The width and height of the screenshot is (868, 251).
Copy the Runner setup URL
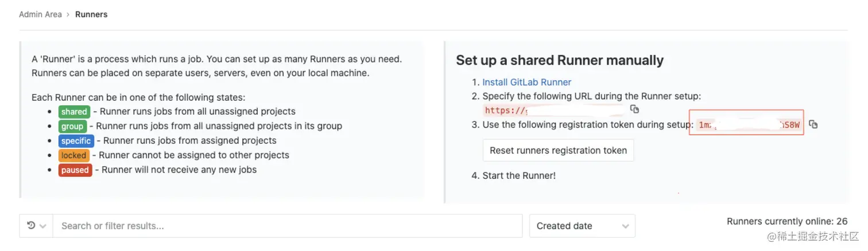(x=634, y=109)
